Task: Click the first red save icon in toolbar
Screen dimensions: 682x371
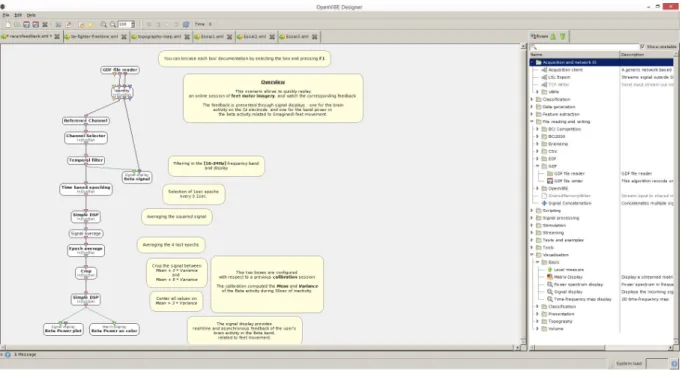Action: click(27, 24)
